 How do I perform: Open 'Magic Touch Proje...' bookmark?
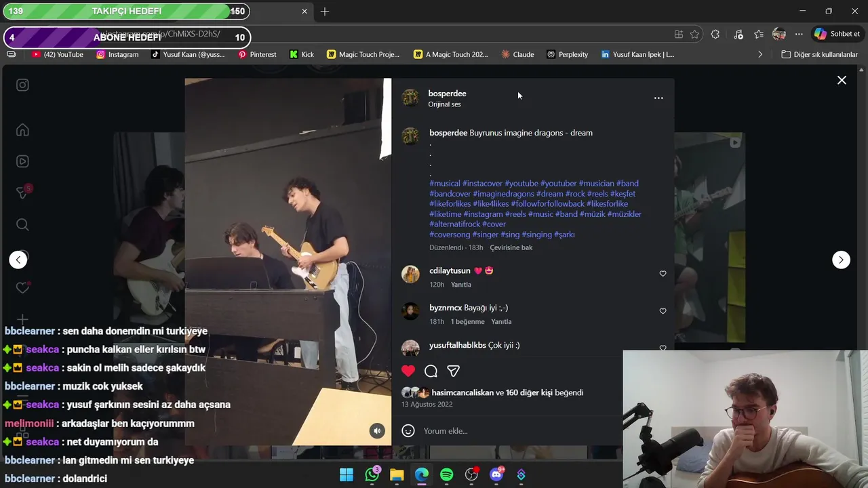(x=363, y=54)
